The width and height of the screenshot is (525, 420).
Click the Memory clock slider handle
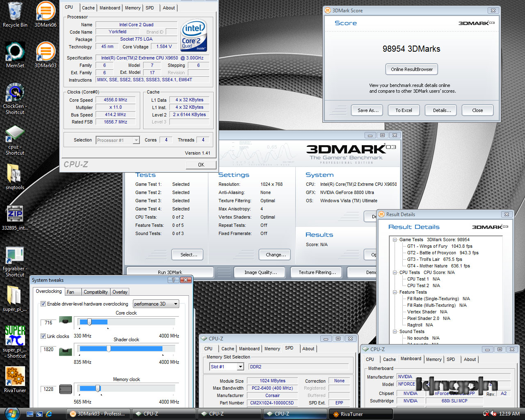98,388
